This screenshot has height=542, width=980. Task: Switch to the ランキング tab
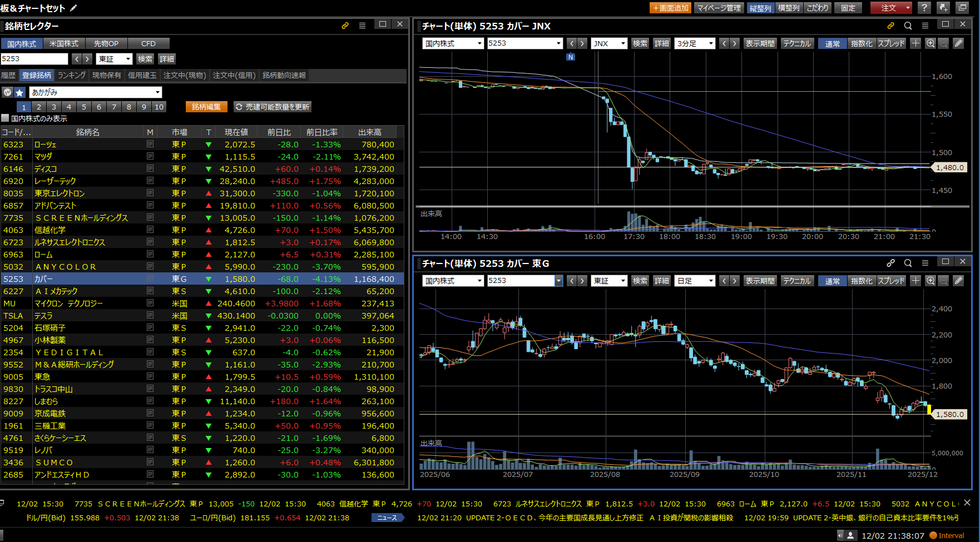point(72,75)
